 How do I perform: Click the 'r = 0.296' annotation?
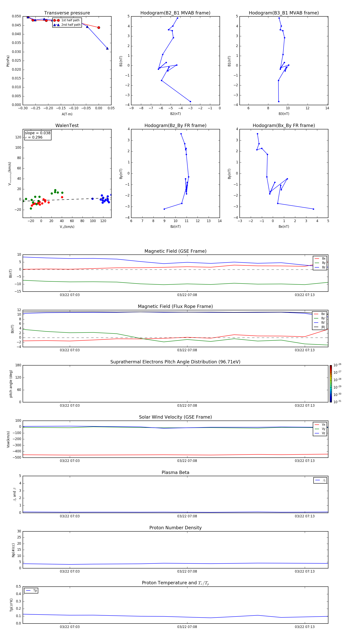pyautogui.click(x=34, y=137)
